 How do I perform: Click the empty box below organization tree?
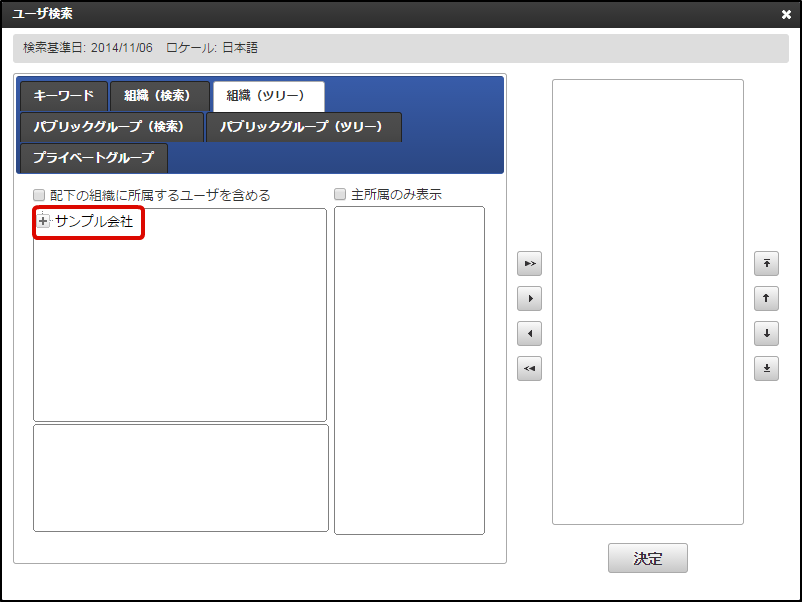[x=181, y=478]
